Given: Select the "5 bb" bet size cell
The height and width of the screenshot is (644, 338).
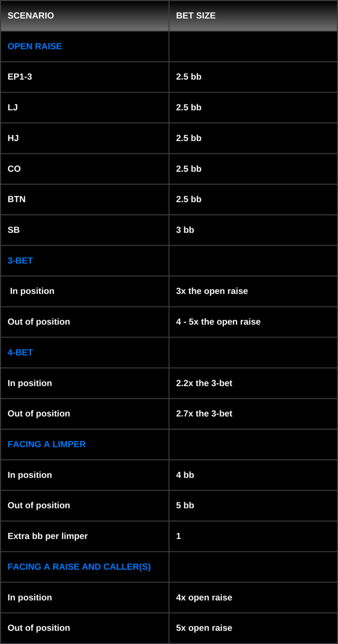Looking at the screenshot, I should (x=185, y=505).
